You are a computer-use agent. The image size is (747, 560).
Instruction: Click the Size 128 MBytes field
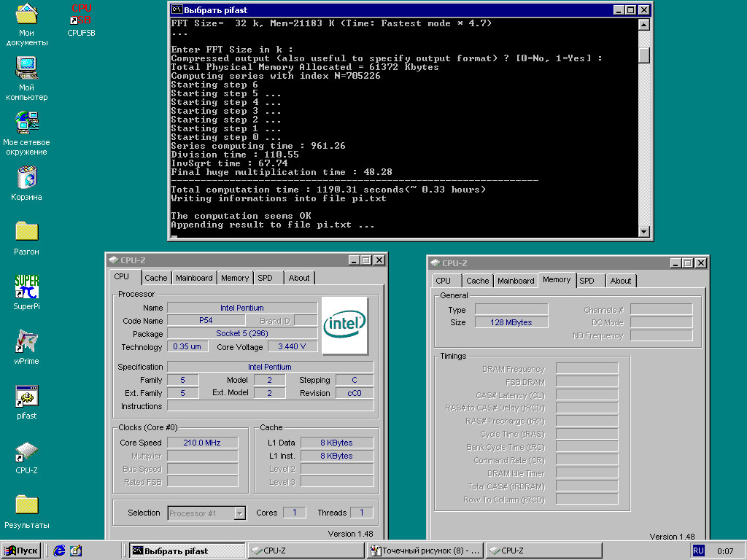(x=511, y=322)
